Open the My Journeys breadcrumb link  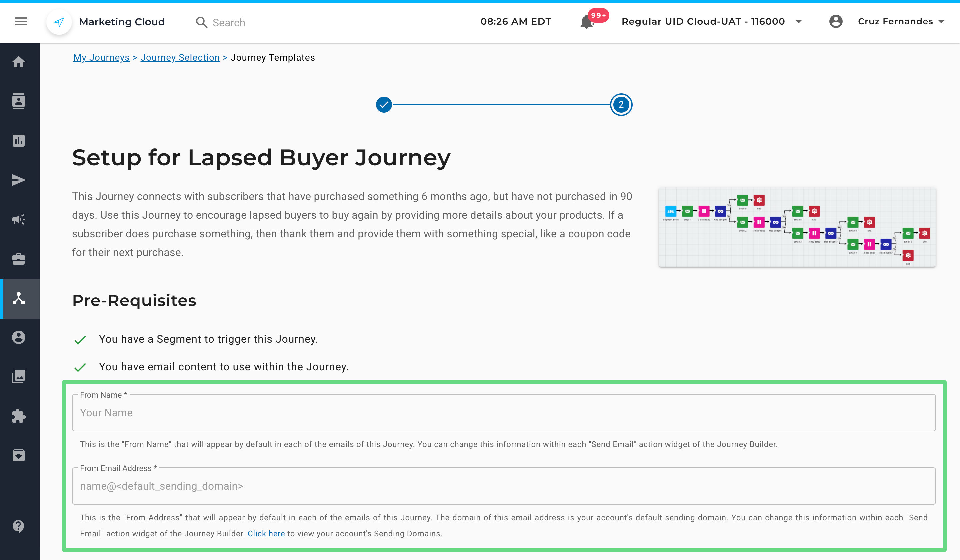click(101, 58)
